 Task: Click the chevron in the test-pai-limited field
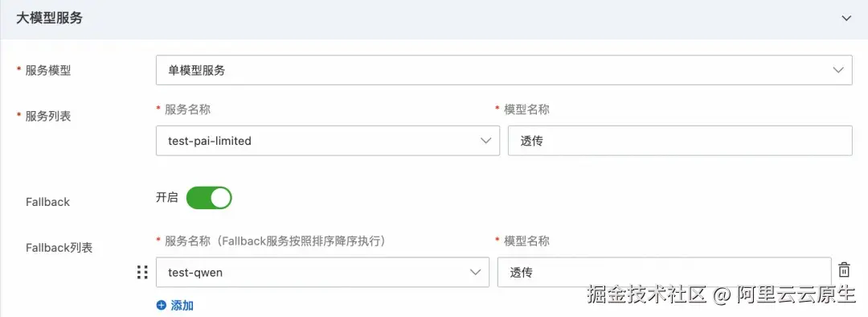pos(486,141)
